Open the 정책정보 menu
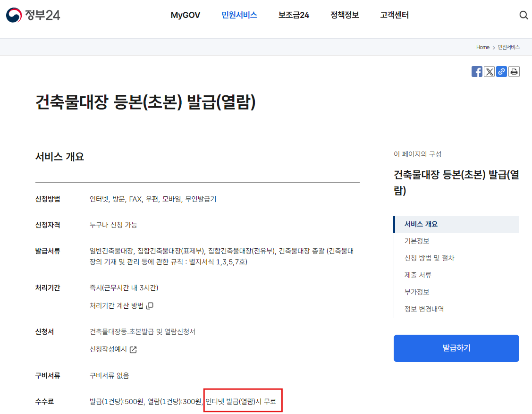The width and height of the screenshot is (532, 414). tap(344, 15)
